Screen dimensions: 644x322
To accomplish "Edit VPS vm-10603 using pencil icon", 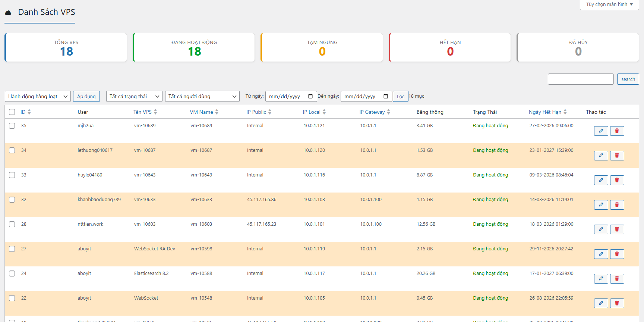I will tap(601, 229).
